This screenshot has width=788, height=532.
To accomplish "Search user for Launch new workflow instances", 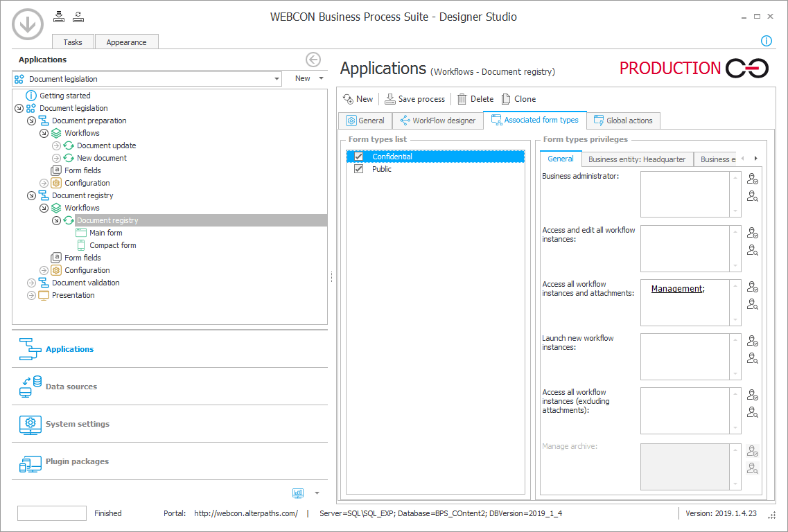I will [753, 359].
